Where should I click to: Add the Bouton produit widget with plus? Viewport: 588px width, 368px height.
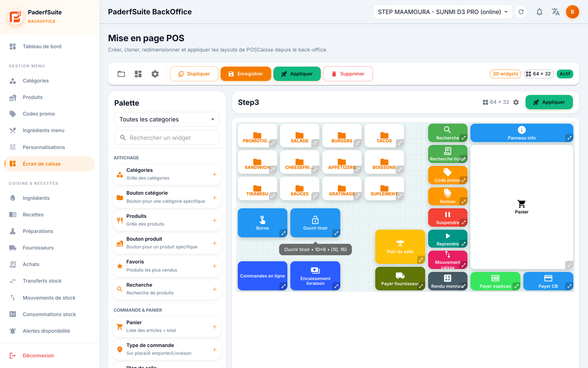tap(215, 243)
